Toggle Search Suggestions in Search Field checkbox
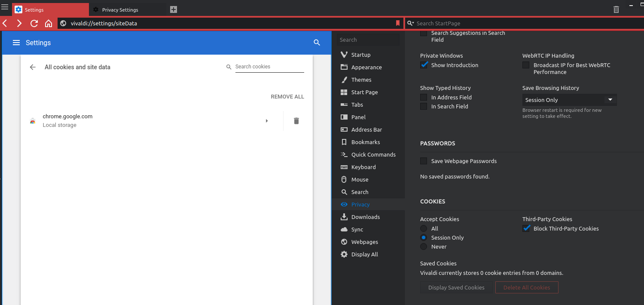Viewport: 644px width, 305px height. [424, 33]
